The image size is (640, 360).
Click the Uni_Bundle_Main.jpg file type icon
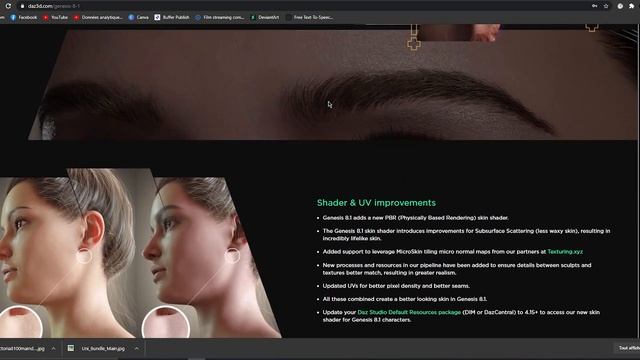click(x=71, y=348)
